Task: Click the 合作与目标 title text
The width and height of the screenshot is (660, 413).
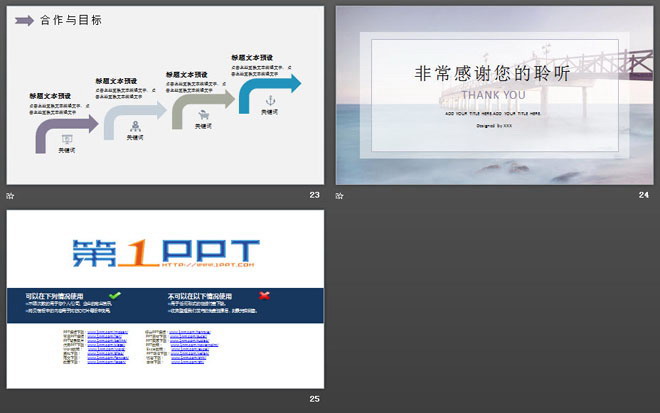Action: (71, 20)
